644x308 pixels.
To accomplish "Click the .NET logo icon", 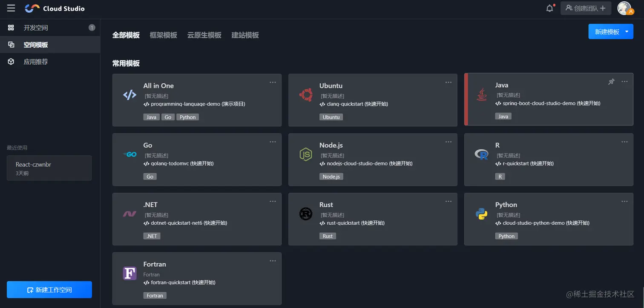I will pyautogui.click(x=129, y=214).
